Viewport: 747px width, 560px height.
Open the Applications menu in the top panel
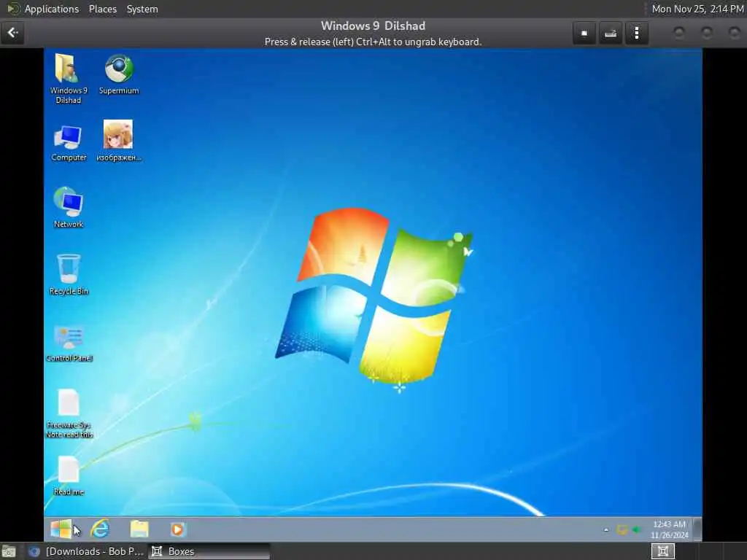[52, 9]
